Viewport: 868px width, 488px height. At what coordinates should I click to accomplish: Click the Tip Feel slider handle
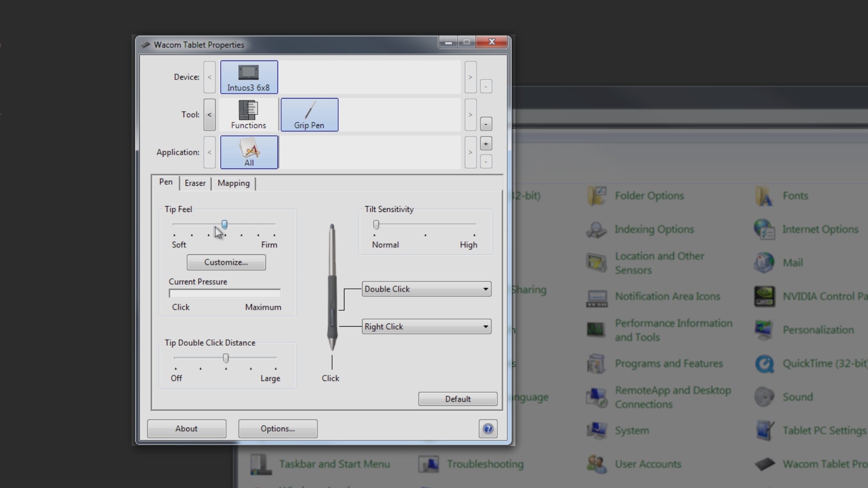coord(224,225)
